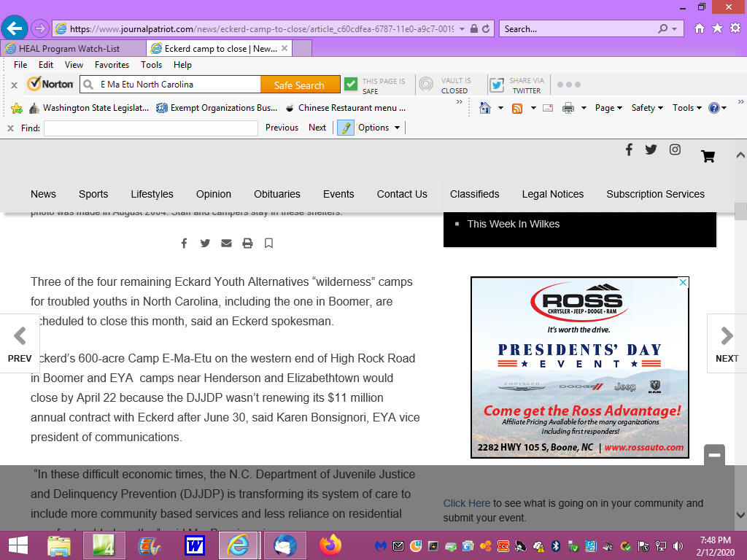Open the Favorites star icon at top right
Screen dimensions: 747x560
click(x=717, y=28)
